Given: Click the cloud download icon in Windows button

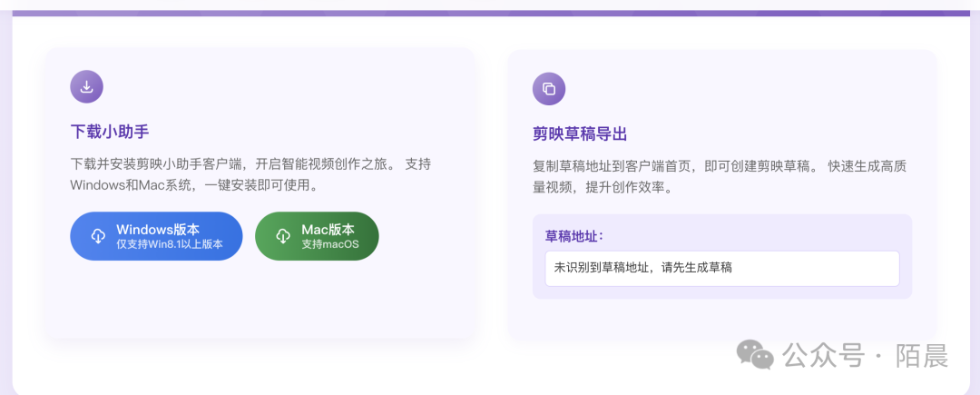Looking at the screenshot, I should coord(98,236).
